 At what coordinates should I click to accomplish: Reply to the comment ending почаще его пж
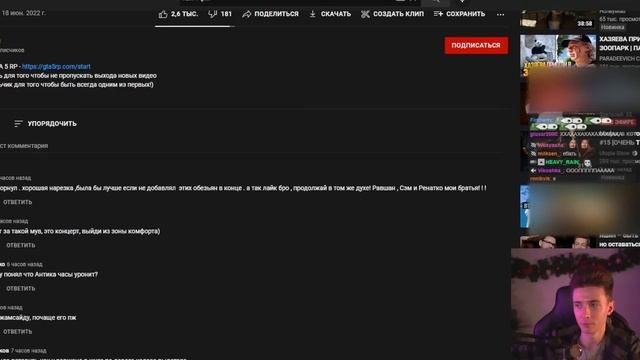(x=18, y=332)
